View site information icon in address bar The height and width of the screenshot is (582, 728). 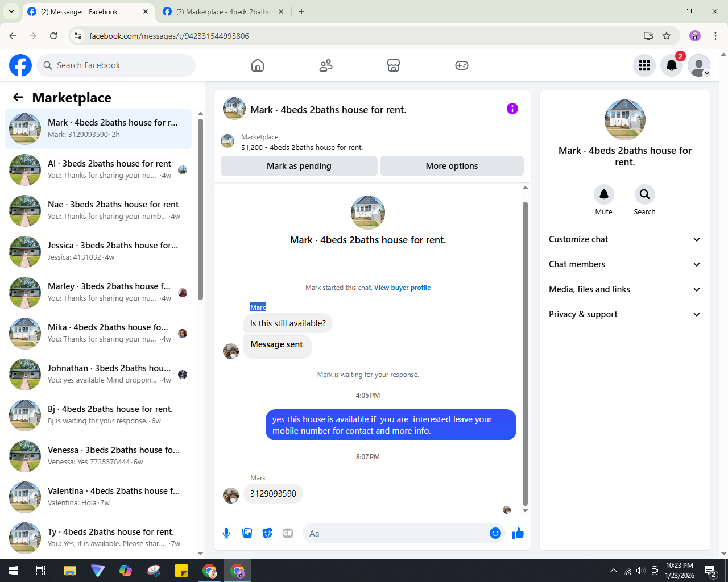78,36
